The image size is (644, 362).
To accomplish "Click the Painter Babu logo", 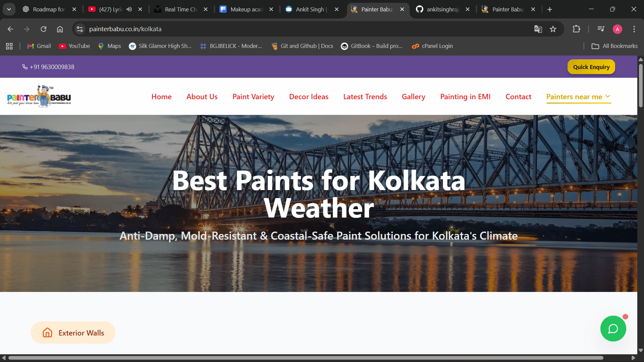I will pos(39,97).
